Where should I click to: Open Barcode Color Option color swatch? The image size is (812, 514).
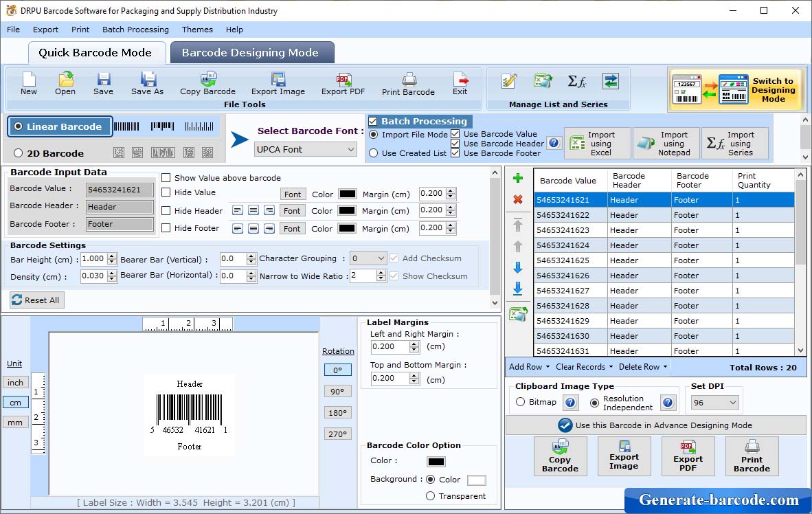[436, 462]
